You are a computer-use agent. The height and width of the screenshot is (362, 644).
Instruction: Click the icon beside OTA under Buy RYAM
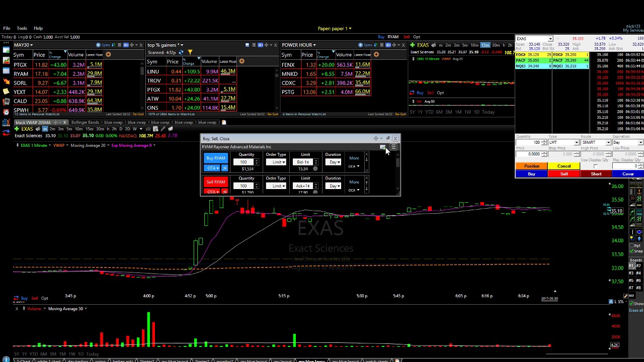coord(224,168)
